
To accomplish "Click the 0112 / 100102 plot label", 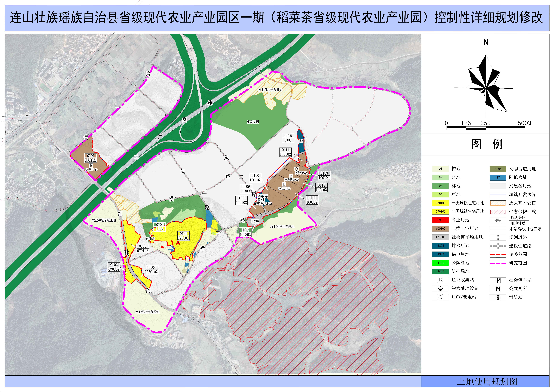I will click(x=321, y=188).
